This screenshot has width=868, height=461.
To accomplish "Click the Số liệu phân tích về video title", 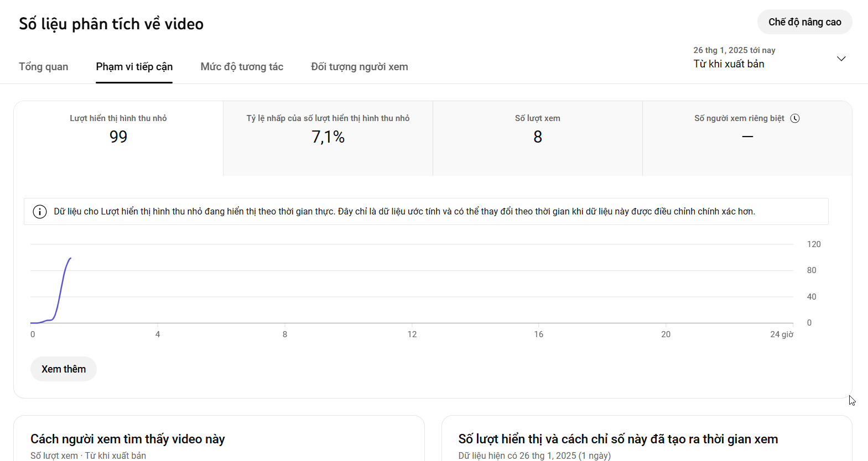I will pyautogui.click(x=111, y=24).
